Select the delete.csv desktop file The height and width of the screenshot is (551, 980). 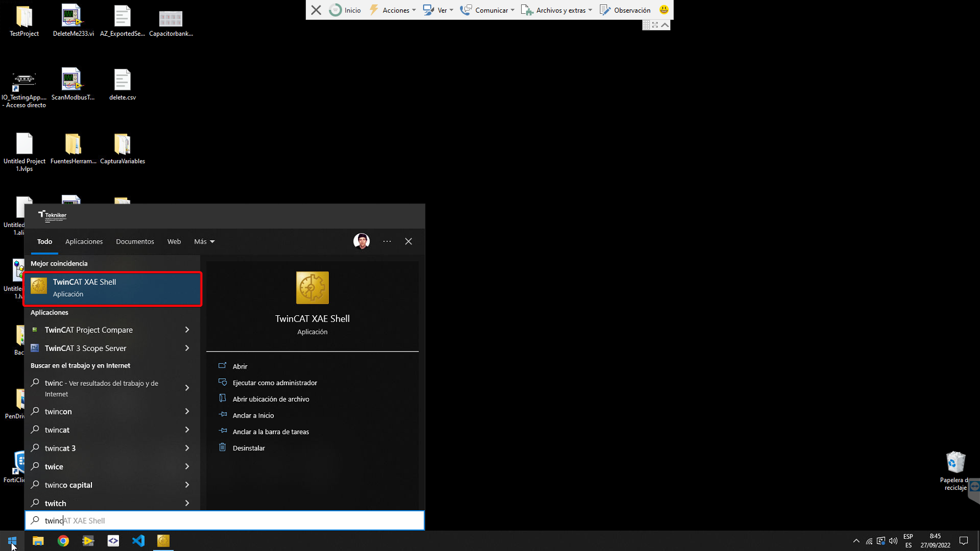122,85
